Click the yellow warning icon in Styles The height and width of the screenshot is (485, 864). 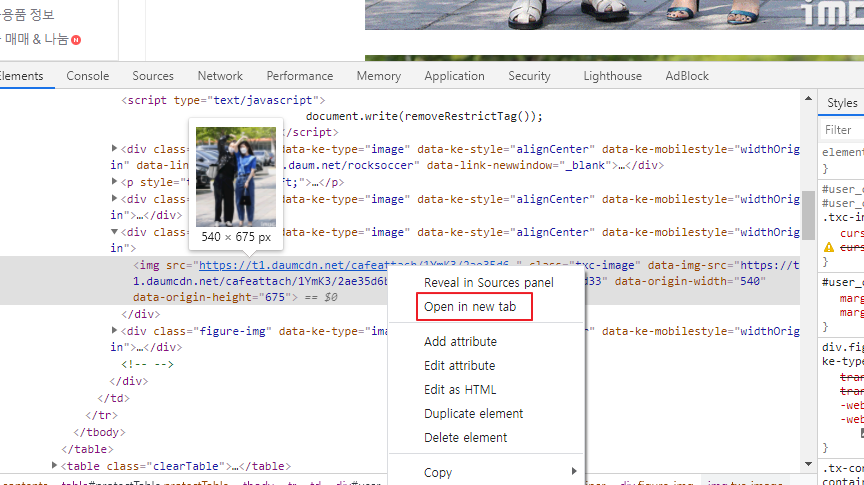829,247
